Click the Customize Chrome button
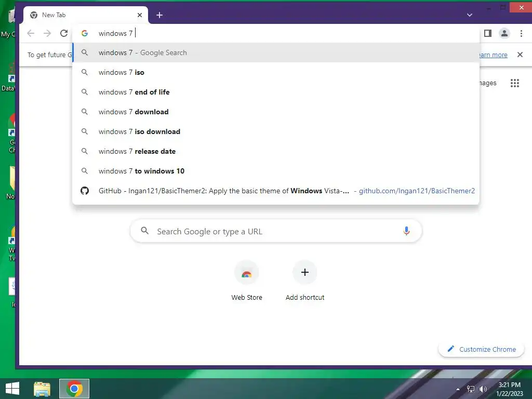Viewport: 532px width, 399px height. click(481, 349)
